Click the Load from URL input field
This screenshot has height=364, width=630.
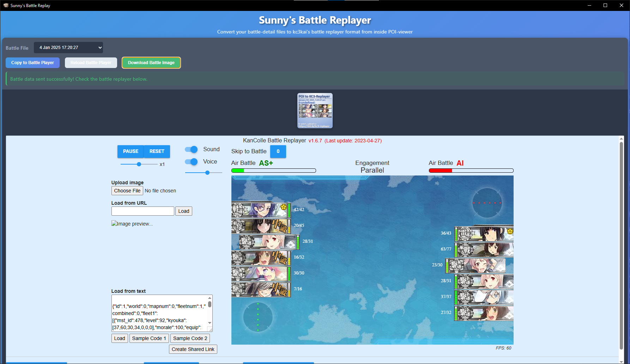143,211
